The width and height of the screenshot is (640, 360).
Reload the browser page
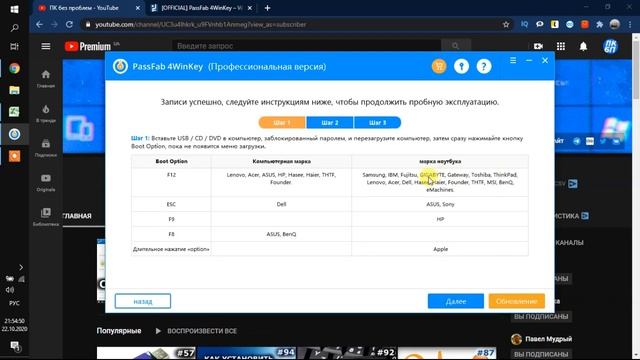69,24
